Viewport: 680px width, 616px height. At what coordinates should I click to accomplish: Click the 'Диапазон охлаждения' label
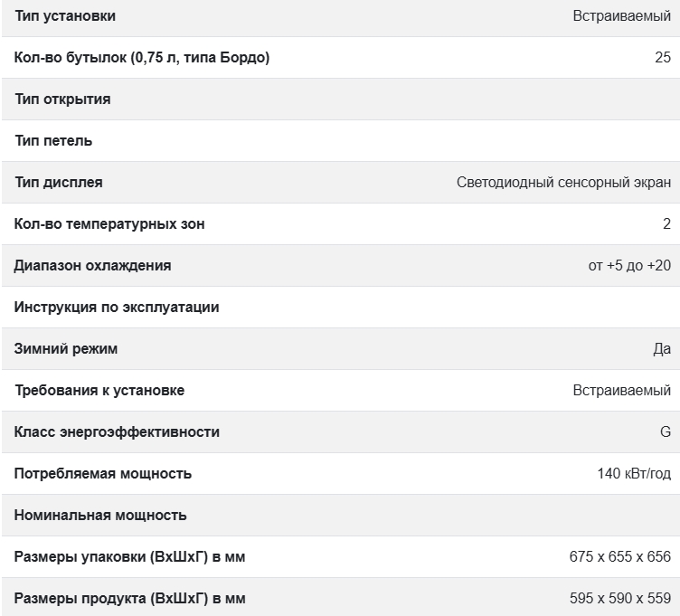[92, 266]
